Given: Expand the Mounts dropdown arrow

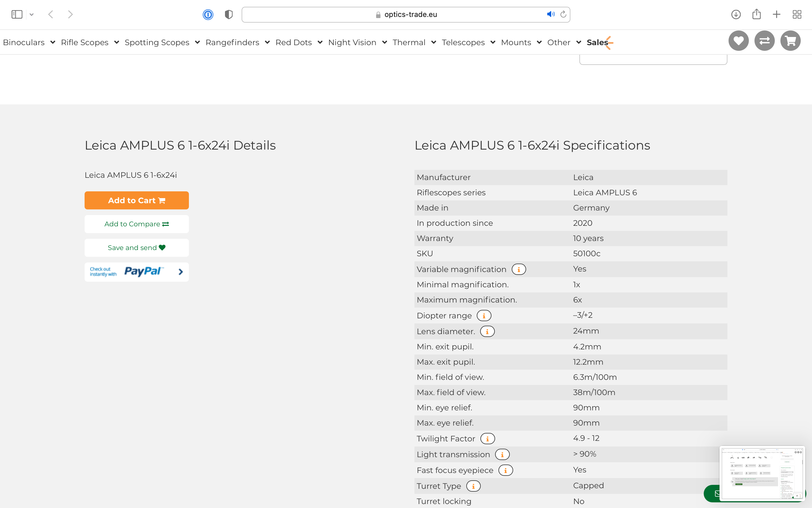Looking at the screenshot, I should (539, 42).
